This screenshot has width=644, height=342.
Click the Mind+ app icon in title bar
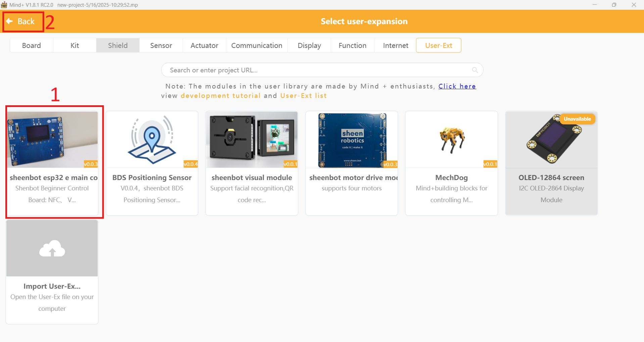pos(4,5)
